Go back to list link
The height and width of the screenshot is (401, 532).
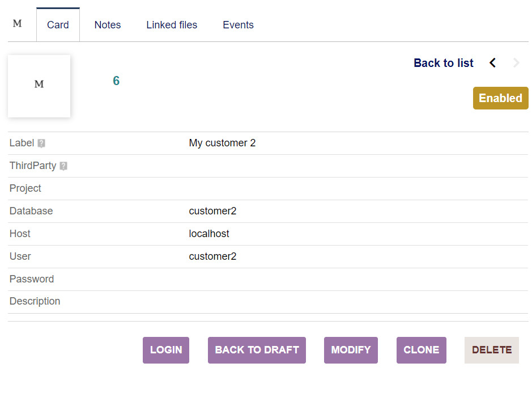point(443,63)
